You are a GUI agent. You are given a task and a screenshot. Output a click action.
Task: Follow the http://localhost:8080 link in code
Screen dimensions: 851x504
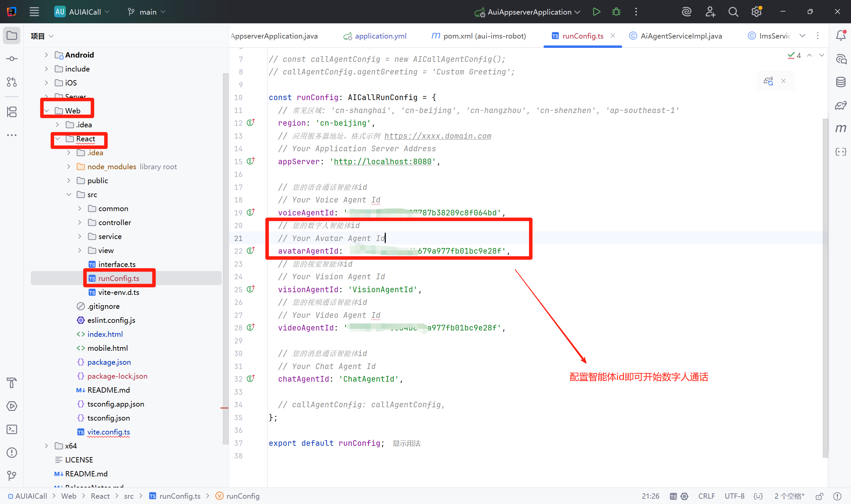(x=382, y=161)
